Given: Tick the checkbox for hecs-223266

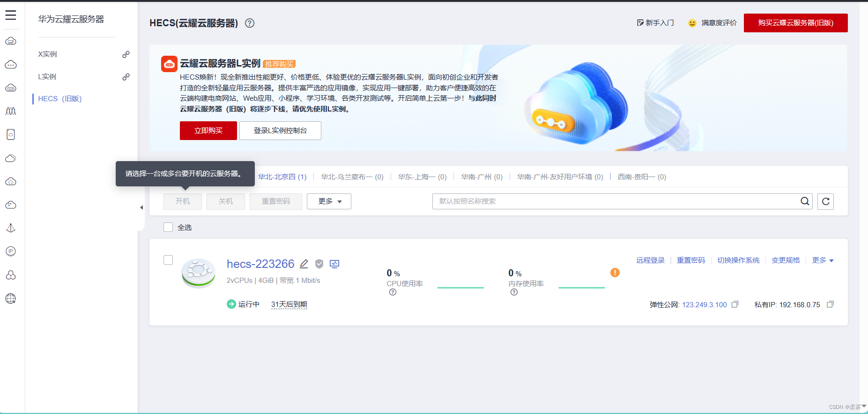Looking at the screenshot, I should tap(168, 260).
